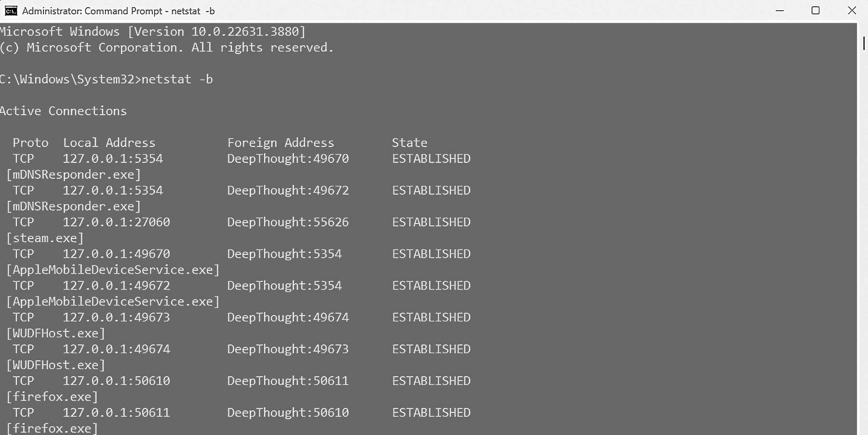868x435 pixels.
Task: Click the C:\Windows\System32 prompt line
Action: pos(107,79)
